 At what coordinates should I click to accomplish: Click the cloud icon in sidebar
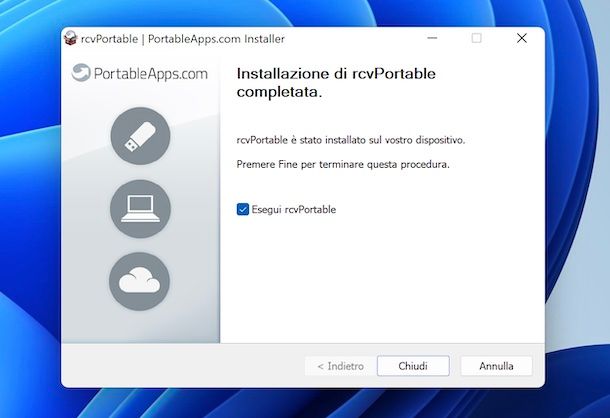point(140,281)
